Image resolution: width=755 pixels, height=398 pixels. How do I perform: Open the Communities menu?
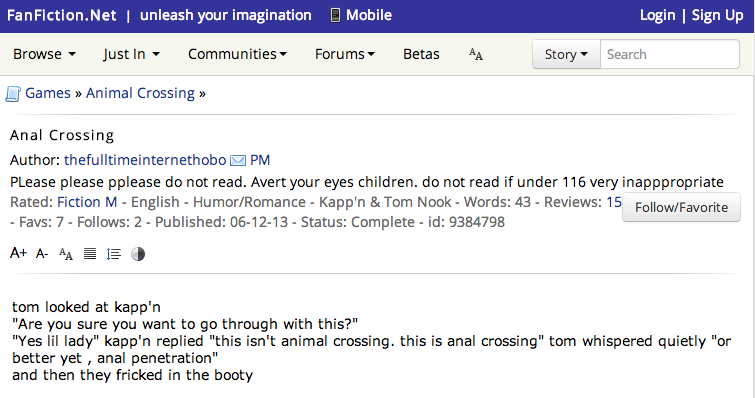tap(237, 54)
